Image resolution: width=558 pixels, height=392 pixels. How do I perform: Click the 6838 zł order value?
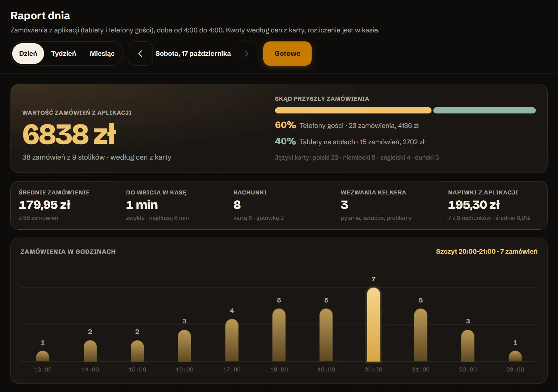(69, 134)
